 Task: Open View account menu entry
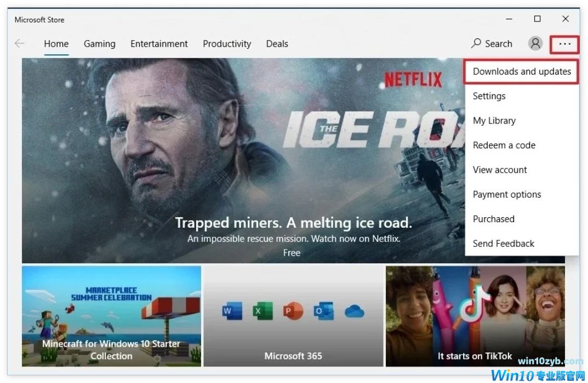coord(521,170)
